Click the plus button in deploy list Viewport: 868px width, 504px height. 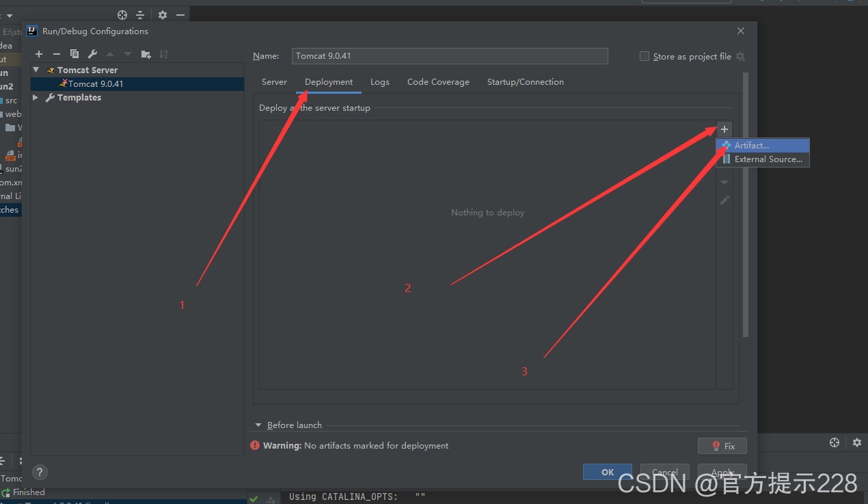pyautogui.click(x=724, y=129)
